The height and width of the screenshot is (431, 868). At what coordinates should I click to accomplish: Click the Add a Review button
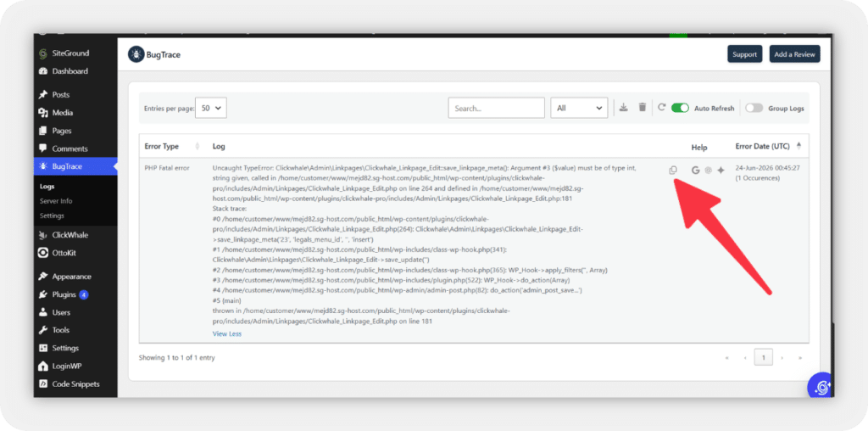(x=794, y=54)
